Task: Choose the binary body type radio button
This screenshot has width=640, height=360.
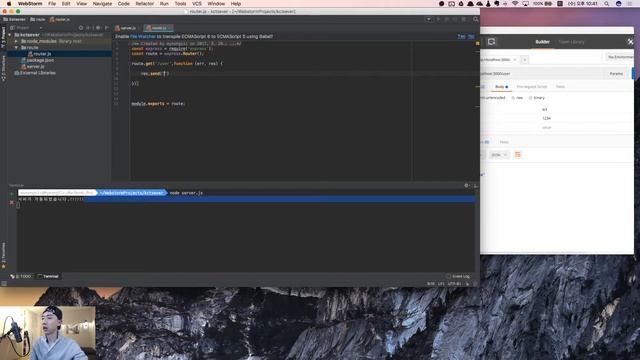Action: 531,98
